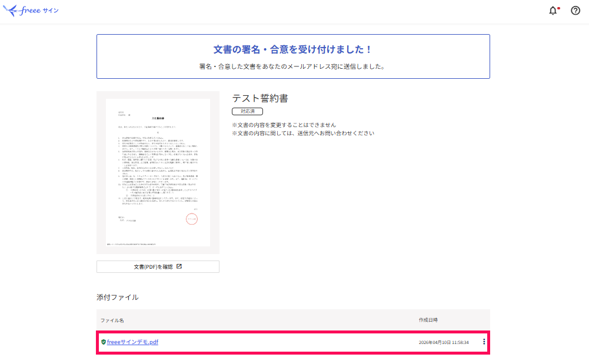Click the 文書の署名・合意を受け付けました！ banner heading

[x=293, y=49]
